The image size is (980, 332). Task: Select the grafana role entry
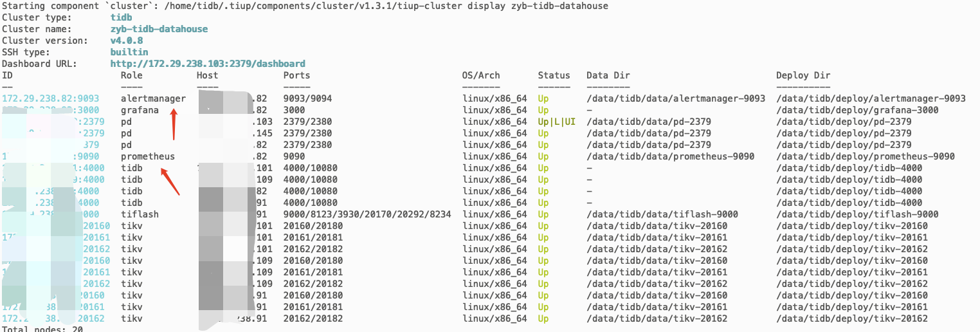click(x=140, y=110)
